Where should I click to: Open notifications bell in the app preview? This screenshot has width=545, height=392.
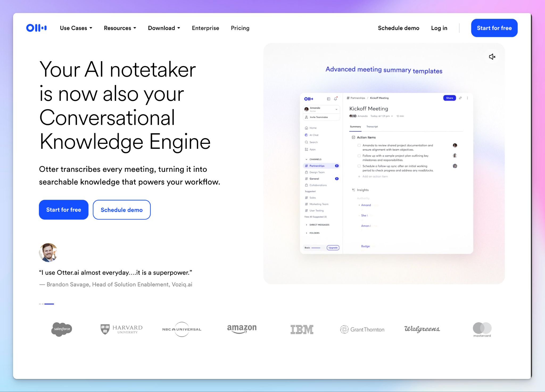click(336, 99)
